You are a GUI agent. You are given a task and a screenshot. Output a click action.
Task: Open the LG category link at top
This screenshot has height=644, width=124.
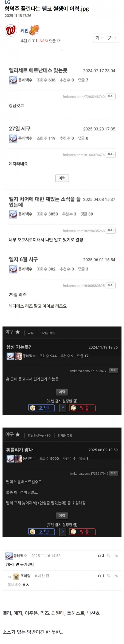(x=7, y=2)
